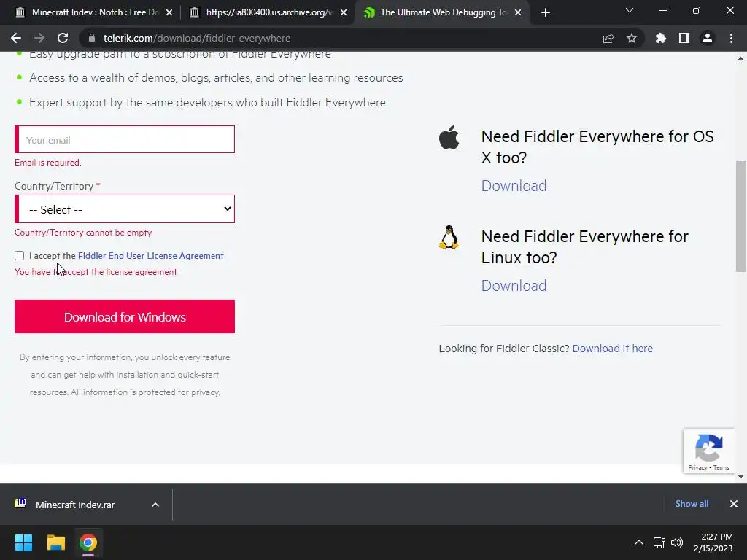
Task: Close the ia800400.us.archive.org tab
Action: coord(344,12)
